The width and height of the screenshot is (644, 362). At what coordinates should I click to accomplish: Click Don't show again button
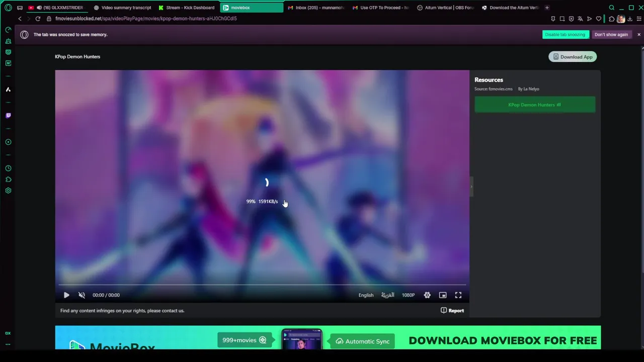pyautogui.click(x=611, y=35)
